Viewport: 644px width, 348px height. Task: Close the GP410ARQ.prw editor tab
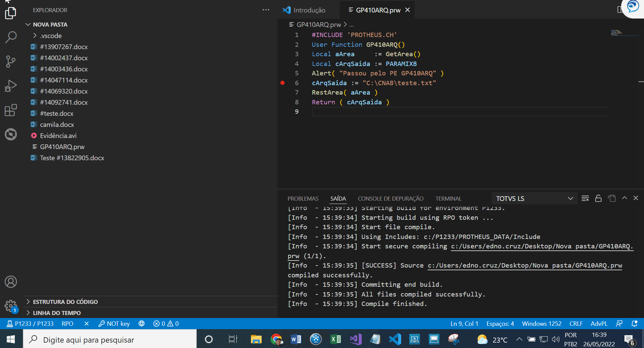click(x=408, y=10)
